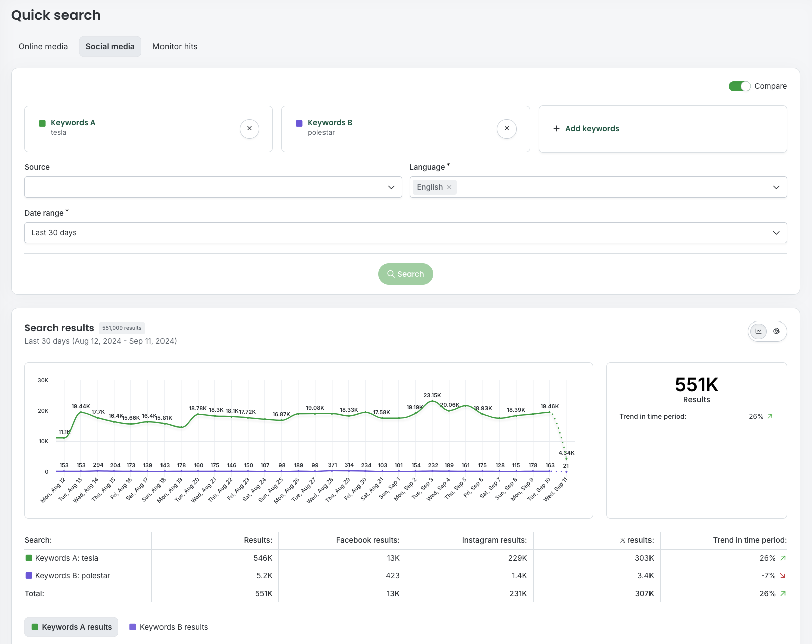Toggle Keywords A results legend
Viewport: 812px width, 644px height.
point(71,627)
